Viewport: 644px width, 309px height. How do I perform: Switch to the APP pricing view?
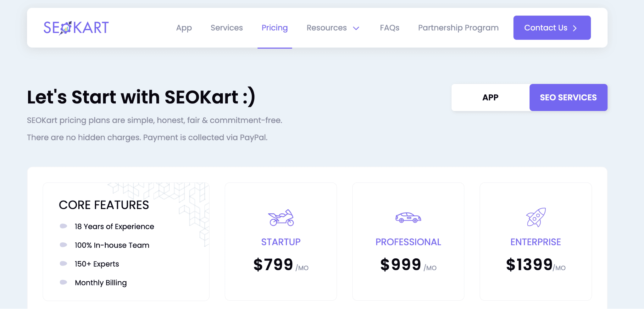point(490,97)
